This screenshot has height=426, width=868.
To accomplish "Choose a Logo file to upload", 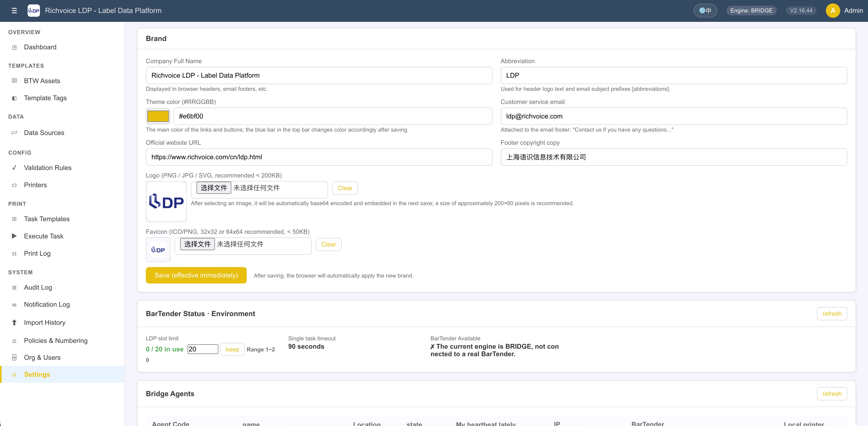I will click(214, 188).
